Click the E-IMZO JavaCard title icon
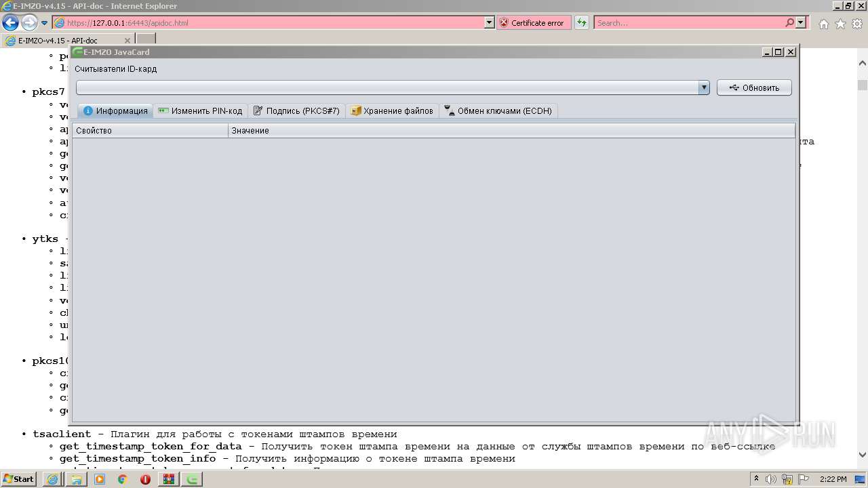 pyautogui.click(x=77, y=52)
